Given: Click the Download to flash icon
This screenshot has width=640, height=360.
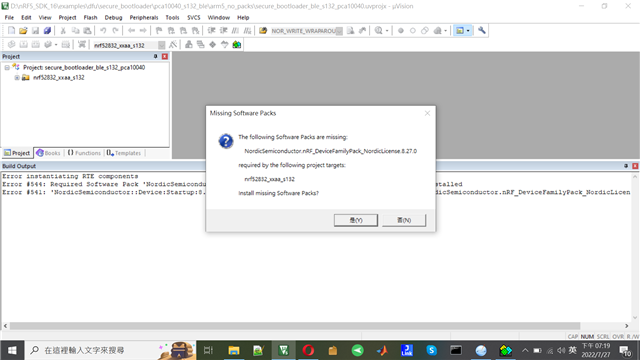Looking at the screenshot, I should [x=82, y=44].
